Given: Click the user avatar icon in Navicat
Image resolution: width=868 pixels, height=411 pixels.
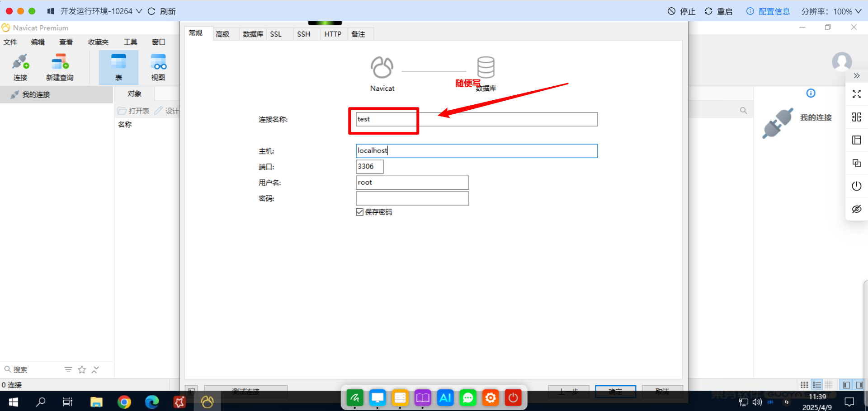Looking at the screenshot, I should point(842,61).
